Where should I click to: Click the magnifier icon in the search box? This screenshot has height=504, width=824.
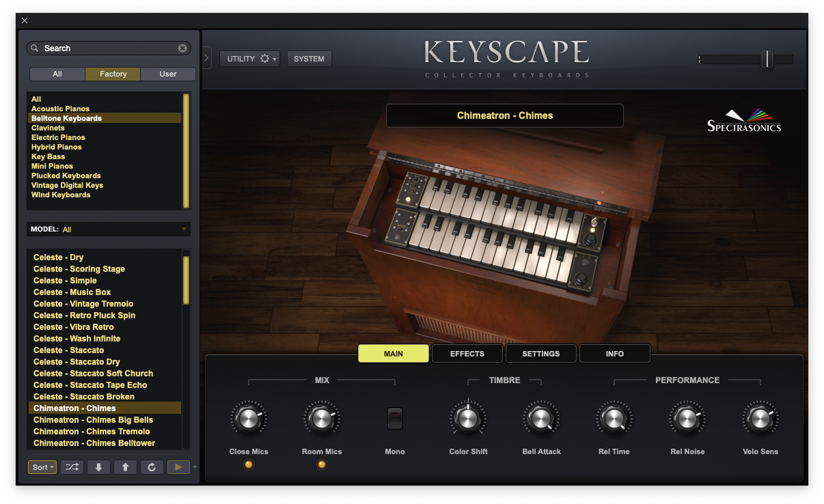(35, 48)
